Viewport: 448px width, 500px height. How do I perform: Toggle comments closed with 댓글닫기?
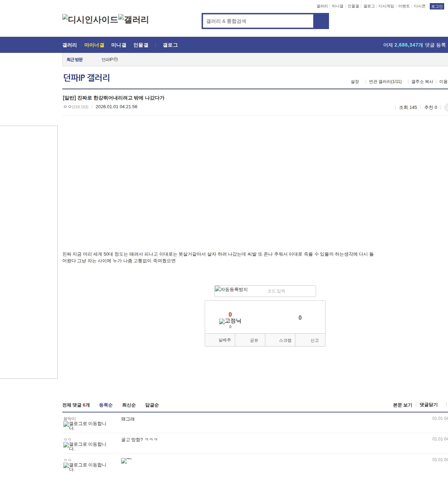[x=428, y=405]
